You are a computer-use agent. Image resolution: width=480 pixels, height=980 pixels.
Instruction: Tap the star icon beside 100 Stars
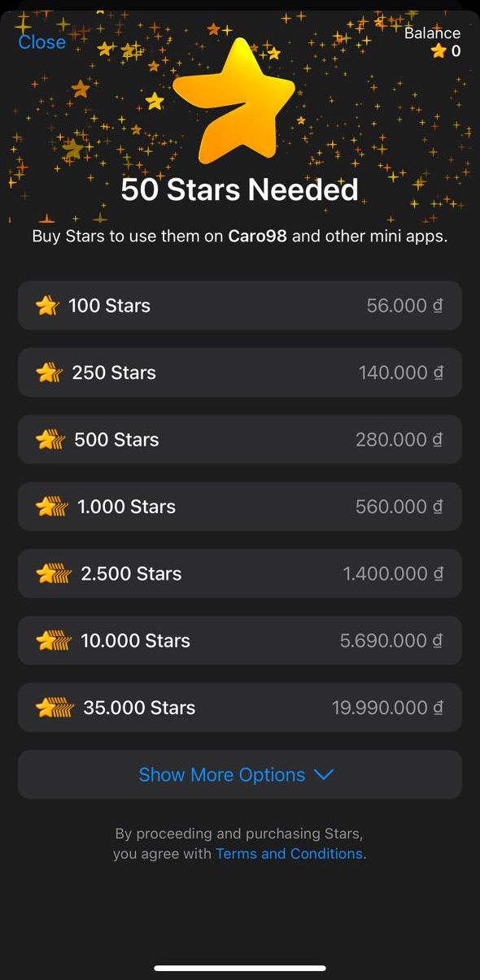[x=47, y=306]
